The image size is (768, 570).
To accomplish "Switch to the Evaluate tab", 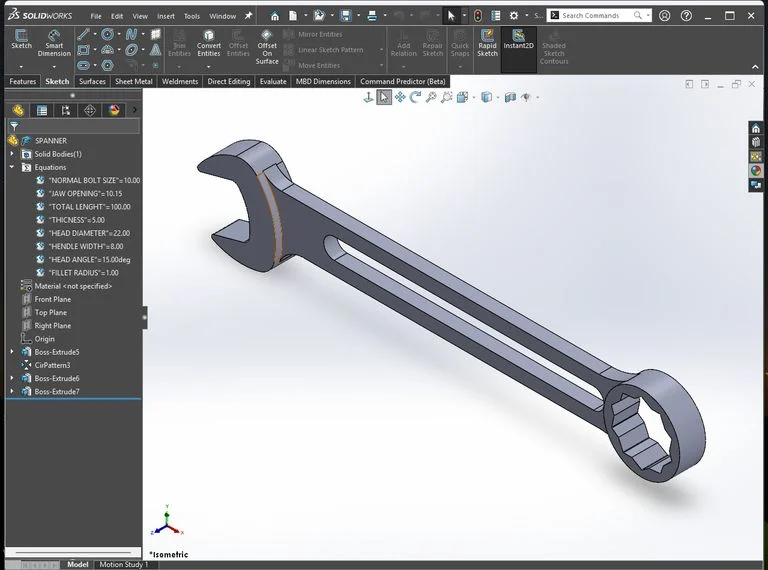I will tap(273, 81).
